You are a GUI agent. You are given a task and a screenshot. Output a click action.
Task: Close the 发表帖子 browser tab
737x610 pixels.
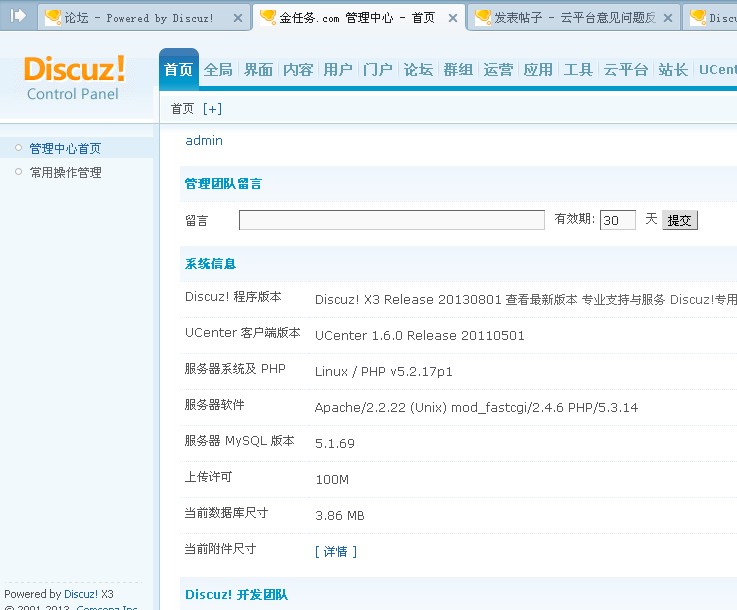point(667,18)
